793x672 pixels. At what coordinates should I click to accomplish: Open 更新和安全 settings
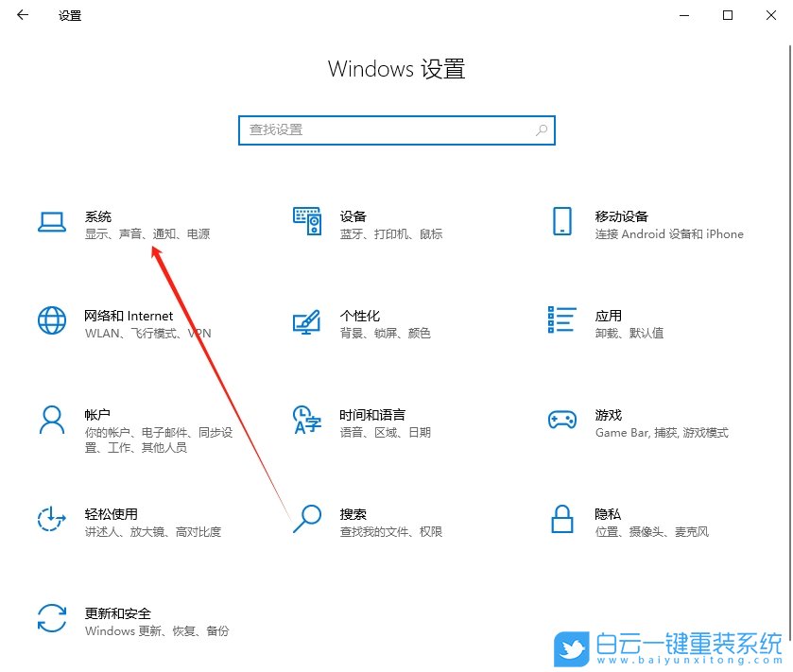[x=118, y=612]
